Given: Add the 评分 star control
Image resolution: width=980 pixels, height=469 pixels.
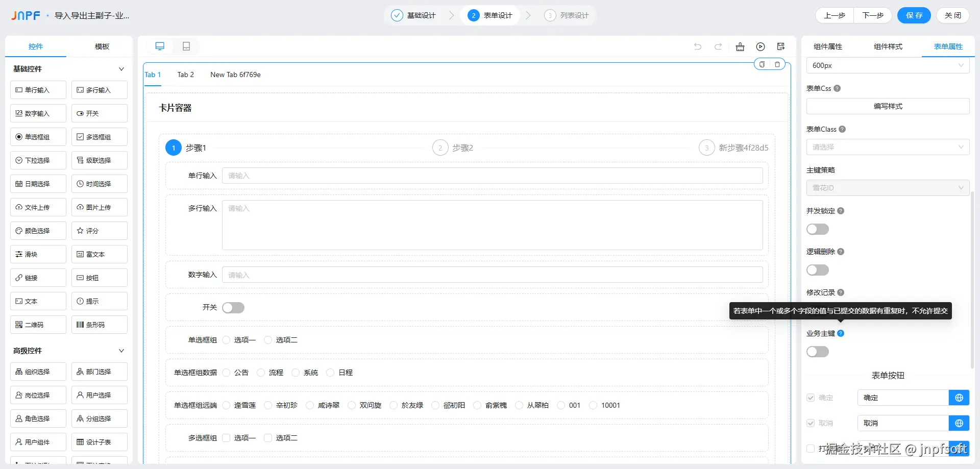Looking at the screenshot, I should (100, 231).
